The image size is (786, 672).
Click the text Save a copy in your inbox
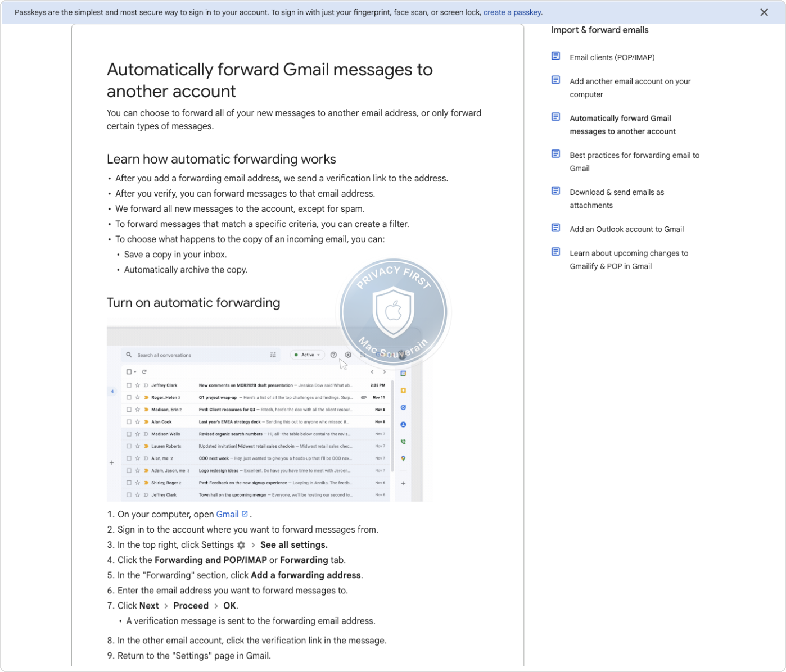coord(175,255)
